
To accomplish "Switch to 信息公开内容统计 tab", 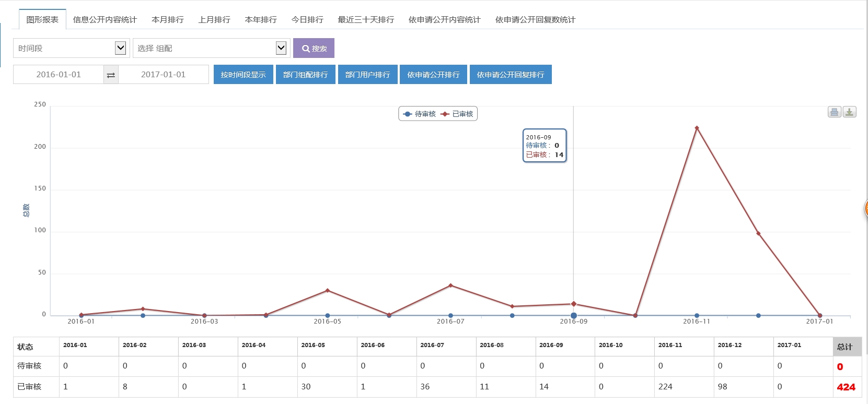I will click(x=105, y=19).
